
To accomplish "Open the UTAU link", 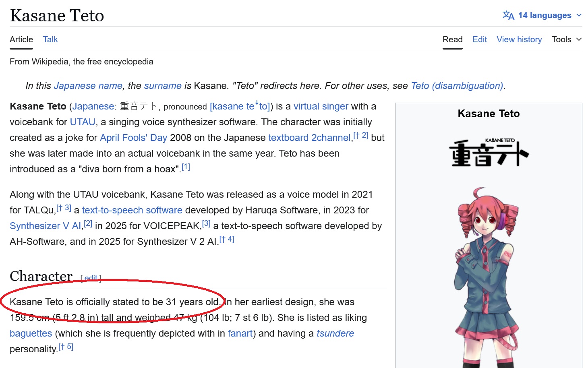I will [83, 122].
